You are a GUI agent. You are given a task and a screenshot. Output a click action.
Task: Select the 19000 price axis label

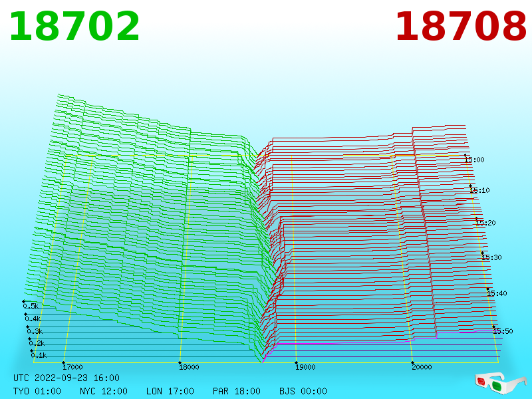tap(305, 367)
